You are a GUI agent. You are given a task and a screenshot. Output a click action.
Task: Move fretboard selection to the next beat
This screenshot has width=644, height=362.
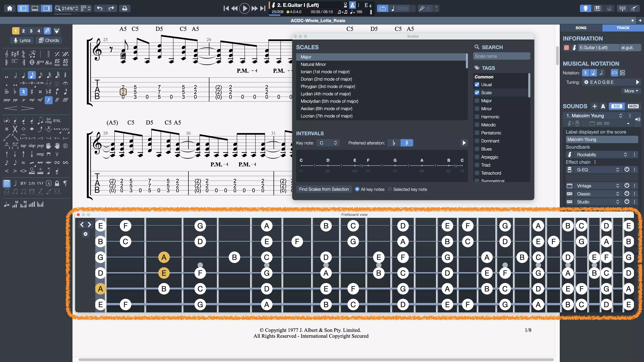[89, 225]
